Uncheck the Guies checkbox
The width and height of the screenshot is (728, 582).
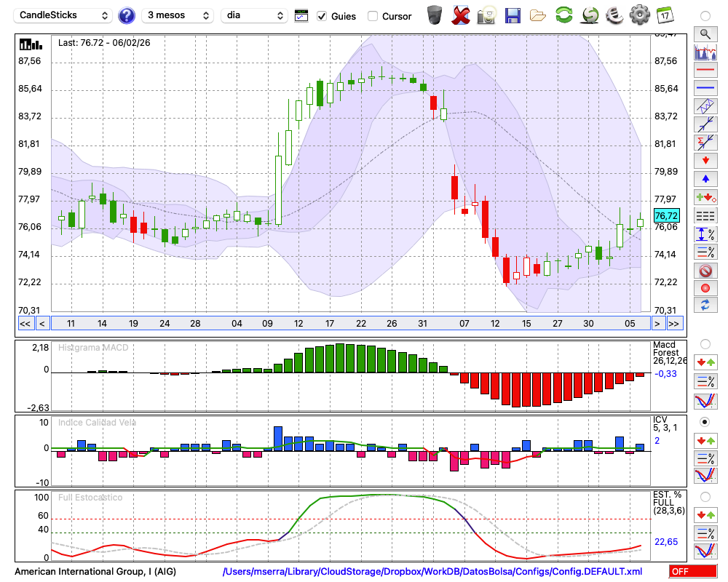coord(322,16)
